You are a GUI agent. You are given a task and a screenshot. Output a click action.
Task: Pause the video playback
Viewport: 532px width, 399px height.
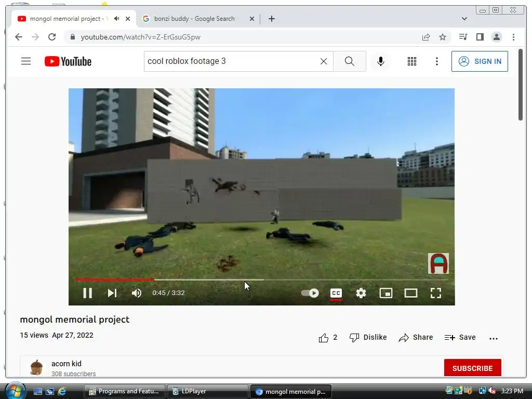(87, 293)
